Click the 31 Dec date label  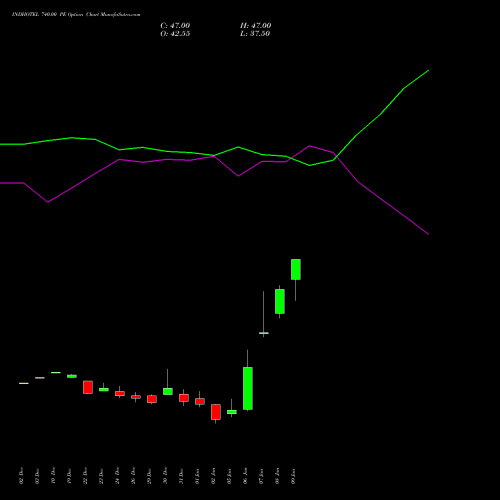(181, 476)
